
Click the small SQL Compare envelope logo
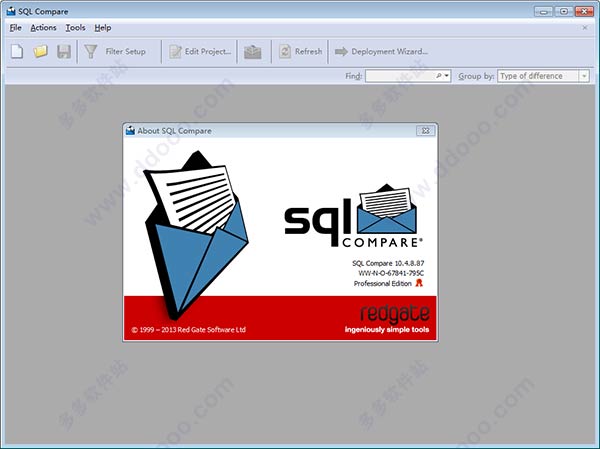387,209
